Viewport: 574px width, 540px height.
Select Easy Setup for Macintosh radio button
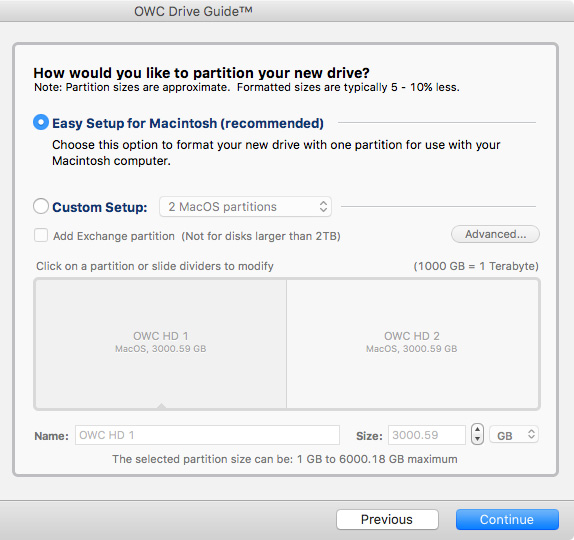(x=41, y=122)
